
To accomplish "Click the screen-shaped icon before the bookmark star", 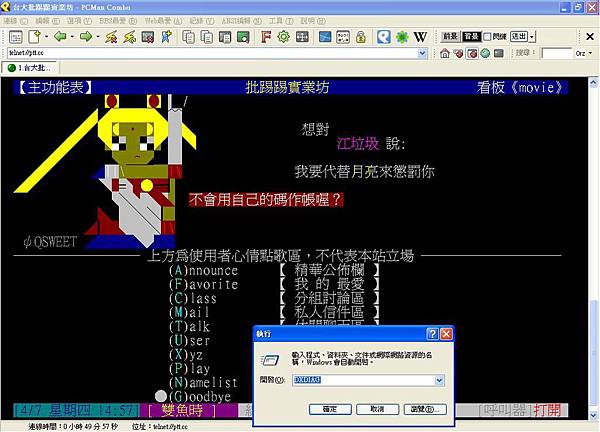I will pos(148,37).
